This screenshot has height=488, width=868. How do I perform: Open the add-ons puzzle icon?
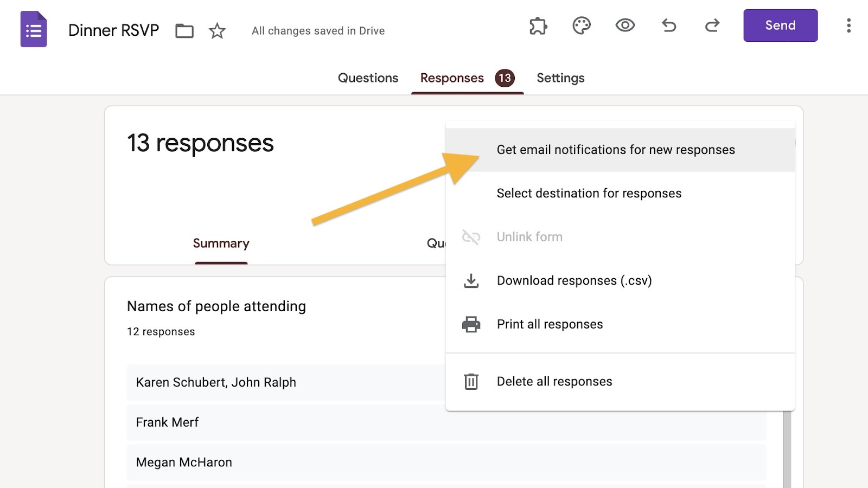[538, 25]
